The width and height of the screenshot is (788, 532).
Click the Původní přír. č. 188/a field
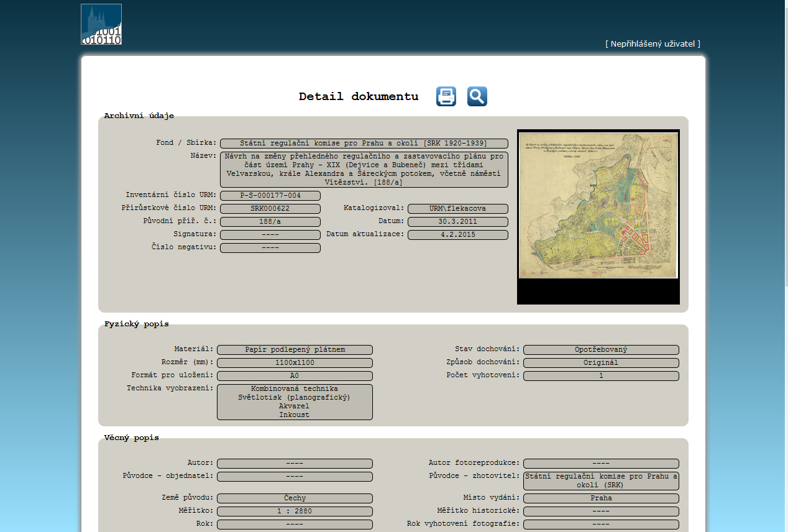[270, 222]
